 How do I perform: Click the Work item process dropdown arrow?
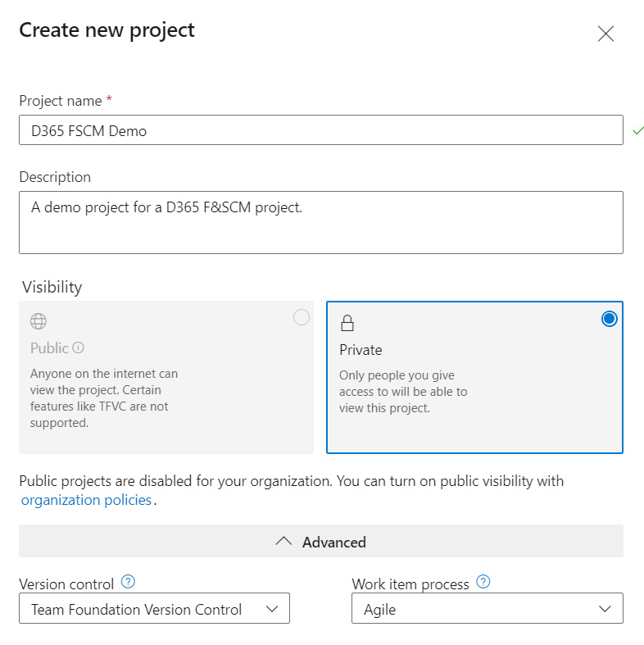(605, 609)
